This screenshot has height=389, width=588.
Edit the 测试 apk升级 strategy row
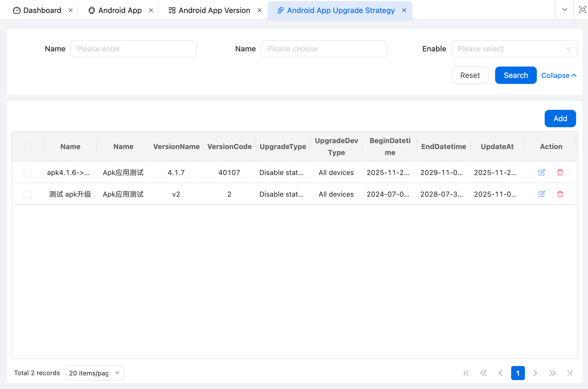tap(541, 194)
